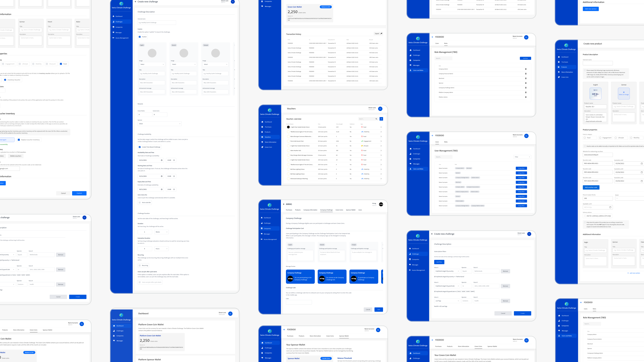Open calendar icon beside 30/11/2021 expiry date

point(162,189)
